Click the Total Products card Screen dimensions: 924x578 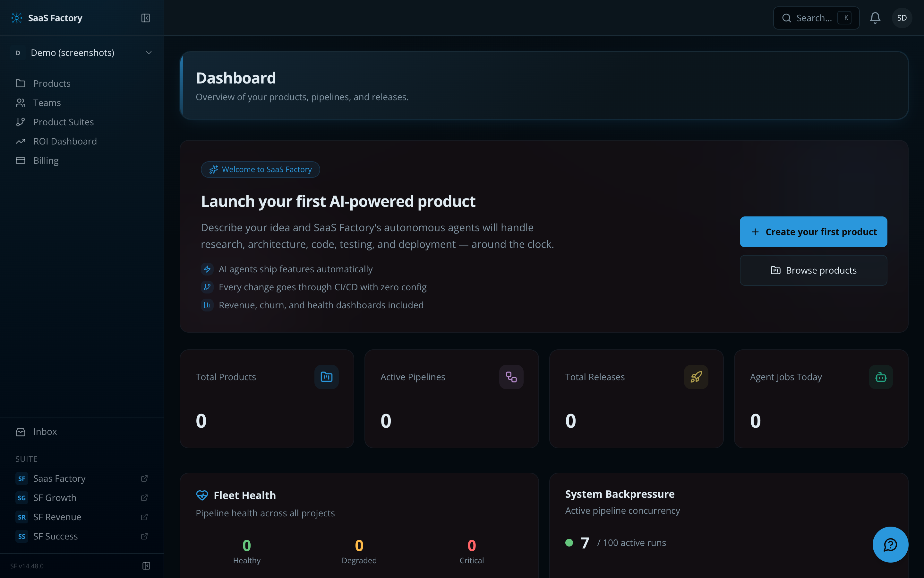pos(267,399)
